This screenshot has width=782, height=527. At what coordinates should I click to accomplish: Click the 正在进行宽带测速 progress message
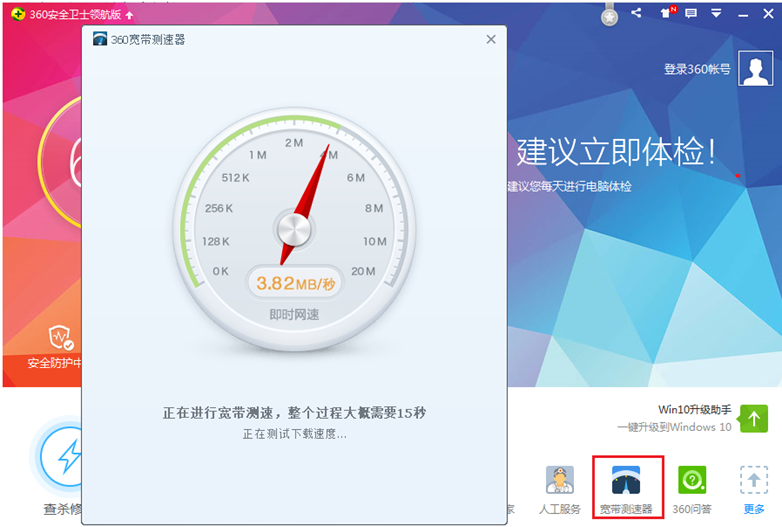pos(294,413)
